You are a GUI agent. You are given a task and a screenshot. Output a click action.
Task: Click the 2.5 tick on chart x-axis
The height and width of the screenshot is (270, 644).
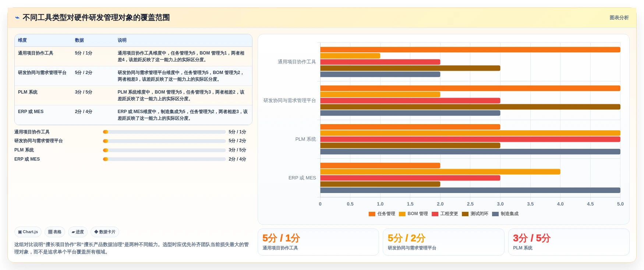(x=470, y=204)
